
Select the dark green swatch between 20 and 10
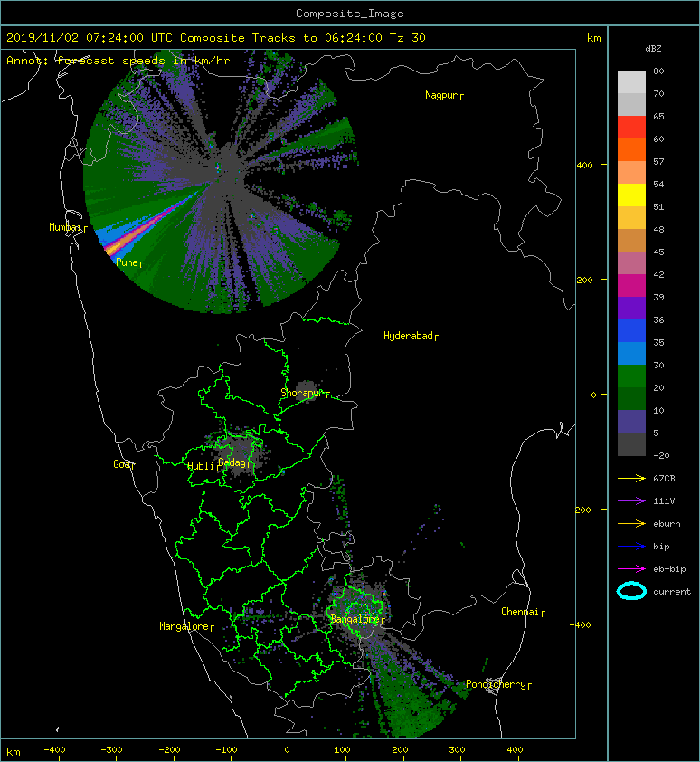pyautogui.click(x=631, y=399)
